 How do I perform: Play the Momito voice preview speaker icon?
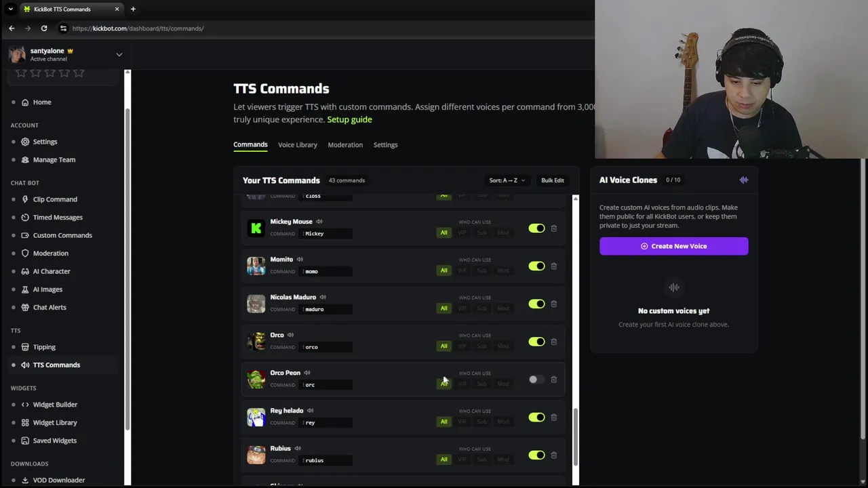pos(300,260)
